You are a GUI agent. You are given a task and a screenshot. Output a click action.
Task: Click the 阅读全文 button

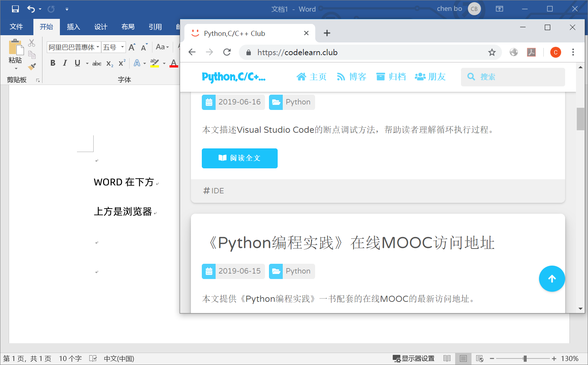[x=240, y=158]
